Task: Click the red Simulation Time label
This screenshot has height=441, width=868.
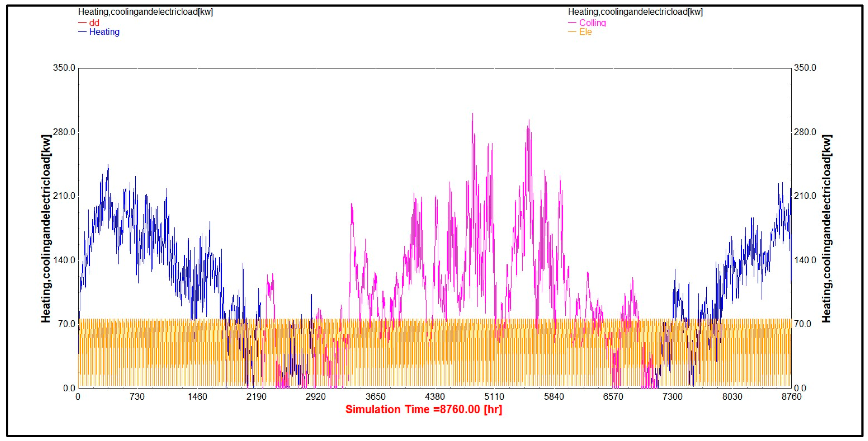Action: (424, 409)
